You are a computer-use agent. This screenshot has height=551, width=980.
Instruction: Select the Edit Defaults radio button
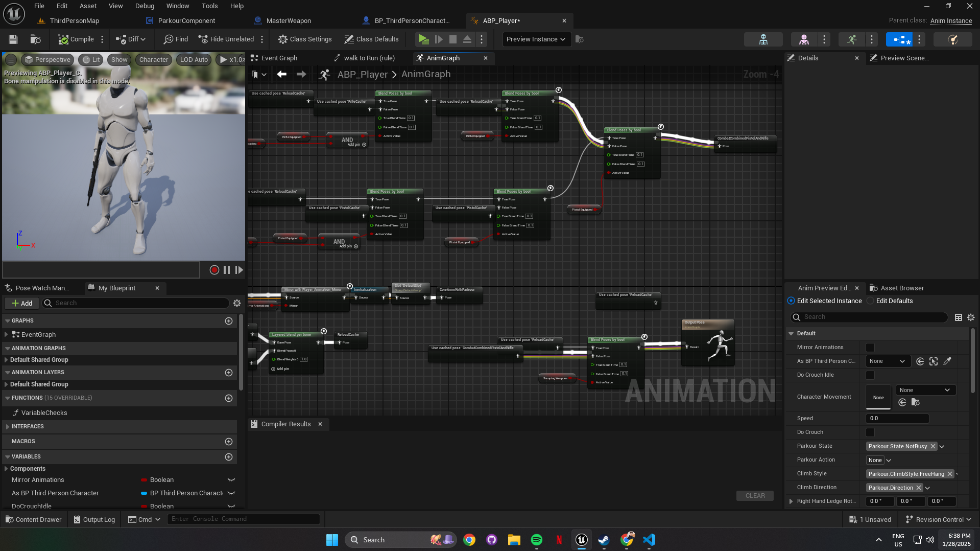870,301
